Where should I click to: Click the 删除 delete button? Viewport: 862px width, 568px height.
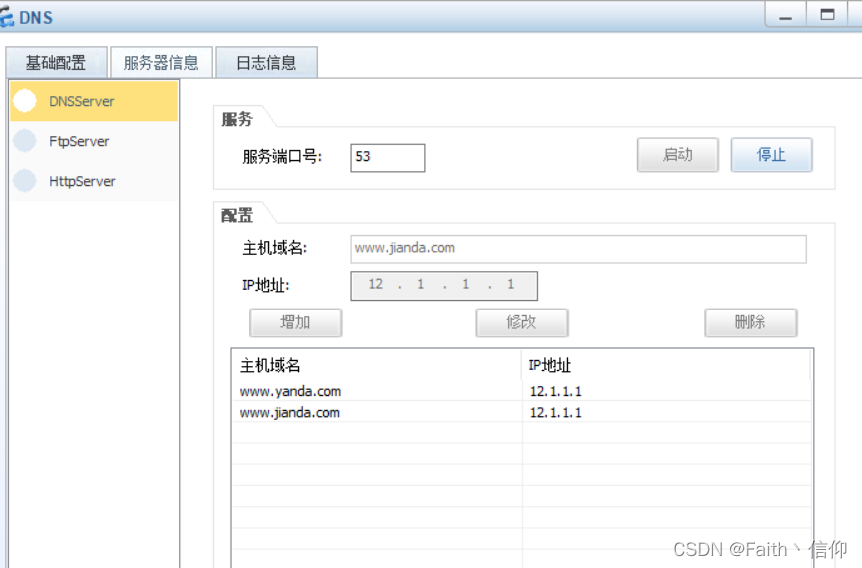(750, 323)
